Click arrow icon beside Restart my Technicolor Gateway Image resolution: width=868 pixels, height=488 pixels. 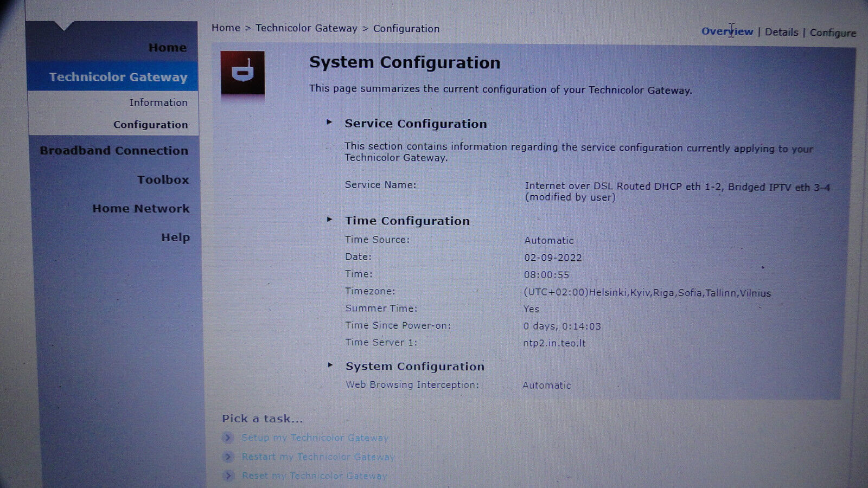[228, 457]
